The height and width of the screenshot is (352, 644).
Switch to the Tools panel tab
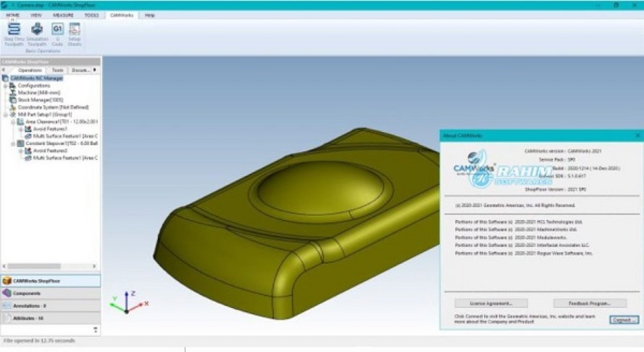point(57,70)
